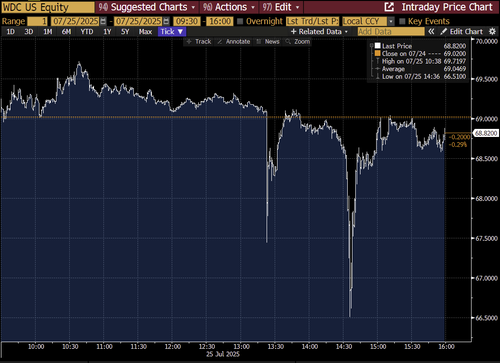Open the pop-out window icon beside Intraday Price Chart

[x=389, y=7]
